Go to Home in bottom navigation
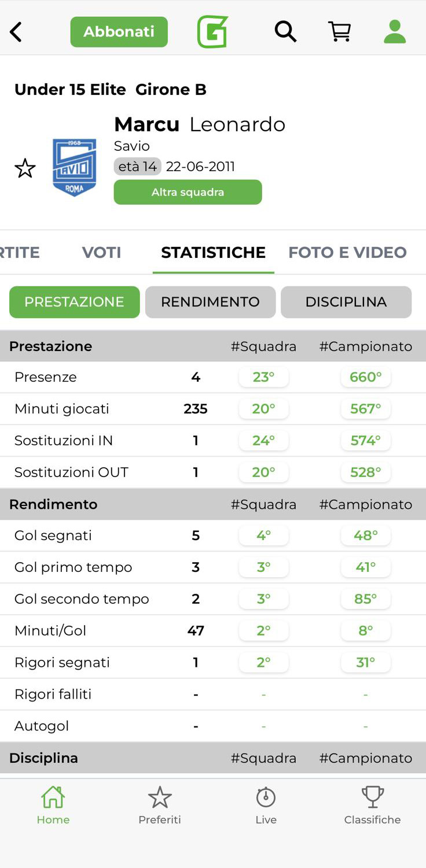Image resolution: width=426 pixels, height=868 pixels. click(x=53, y=805)
